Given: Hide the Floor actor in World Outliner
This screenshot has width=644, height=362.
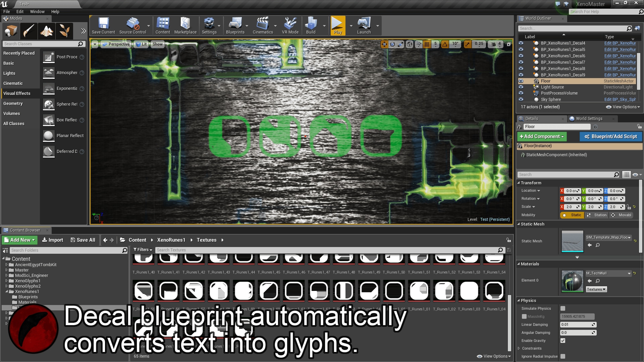Looking at the screenshot, I should pos(521,81).
